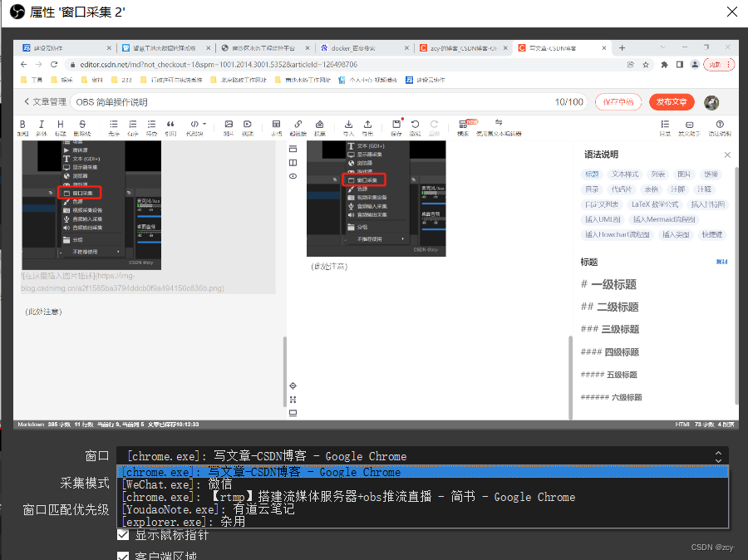Screen dimensions: 748x560
Task: Bookmark the page with the star icon
Action: tap(646, 65)
